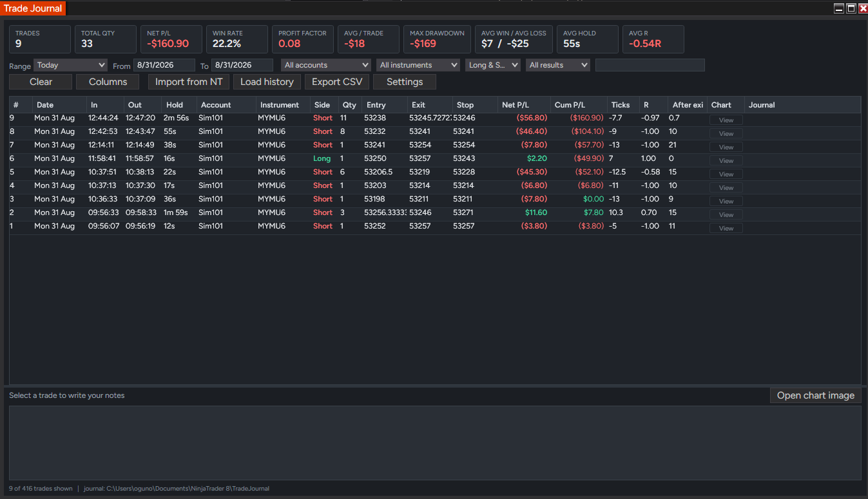This screenshot has width=868, height=499.
Task: Open the All accounts dropdown
Action: 325,65
